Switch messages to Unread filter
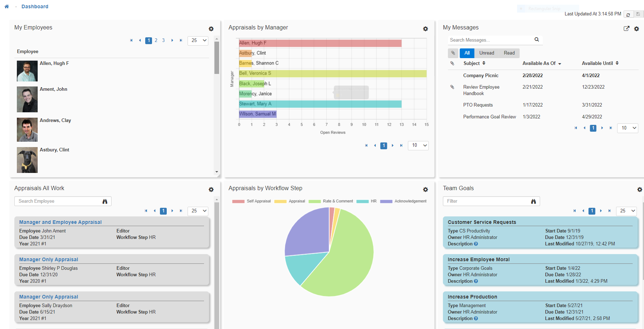This screenshot has width=644, height=329. pyautogui.click(x=487, y=53)
